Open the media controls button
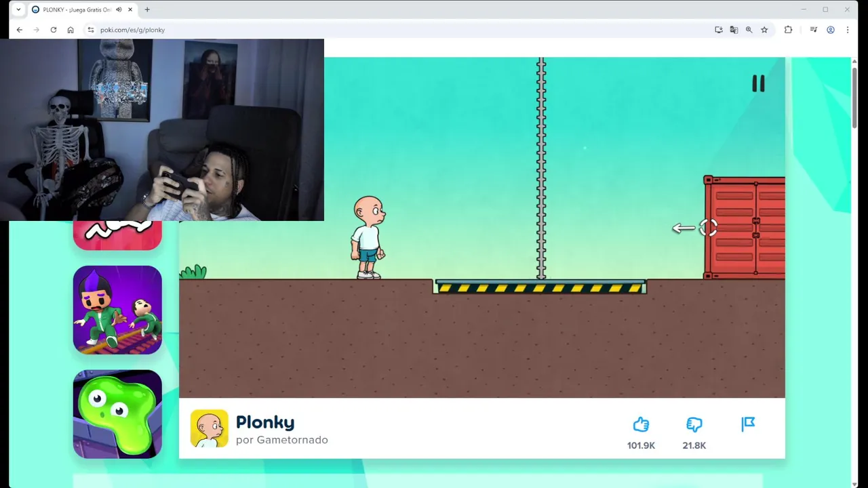The height and width of the screenshot is (488, 868). pyautogui.click(x=813, y=30)
